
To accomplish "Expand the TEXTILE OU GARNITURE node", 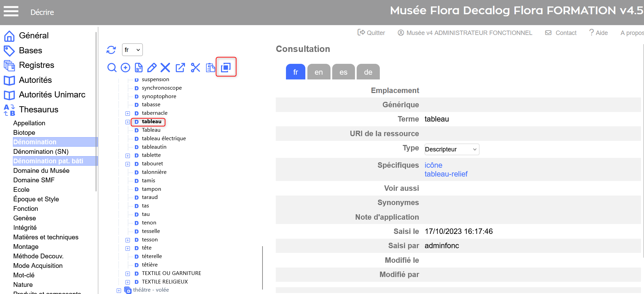I will 128,274.
